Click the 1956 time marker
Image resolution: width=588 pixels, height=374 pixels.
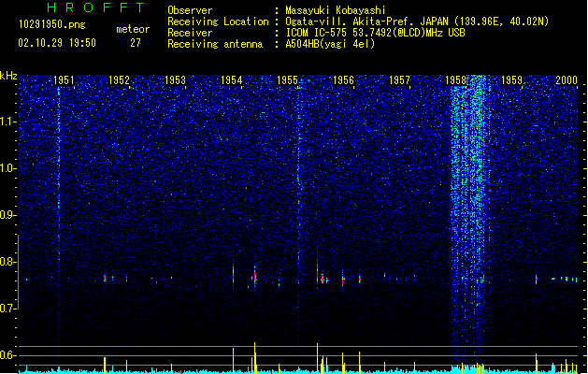click(x=343, y=80)
